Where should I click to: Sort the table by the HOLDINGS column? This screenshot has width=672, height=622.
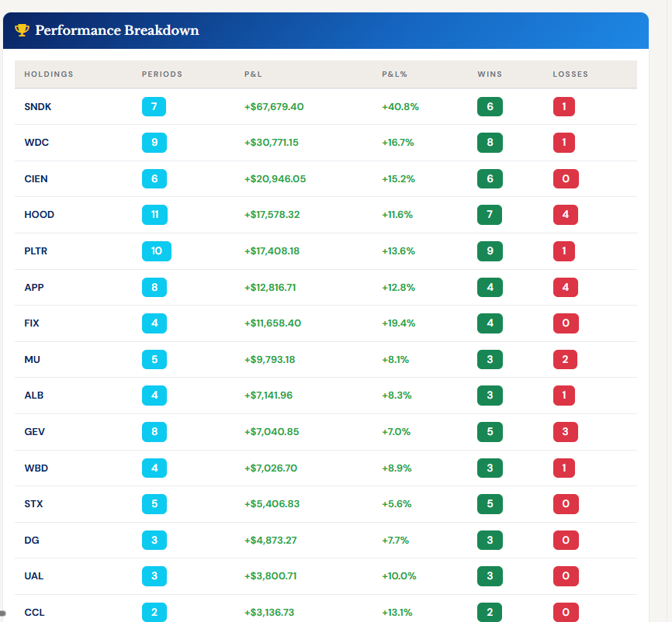49,74
